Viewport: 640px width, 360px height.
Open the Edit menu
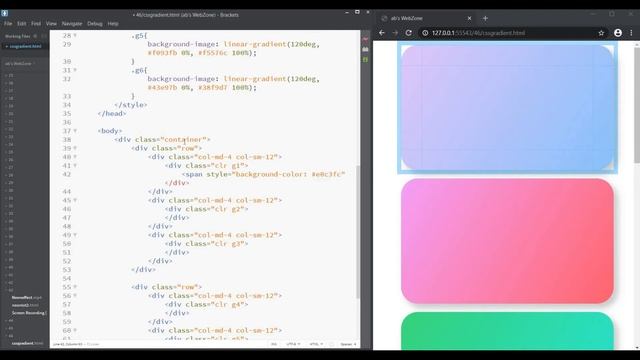pos(22,24)
